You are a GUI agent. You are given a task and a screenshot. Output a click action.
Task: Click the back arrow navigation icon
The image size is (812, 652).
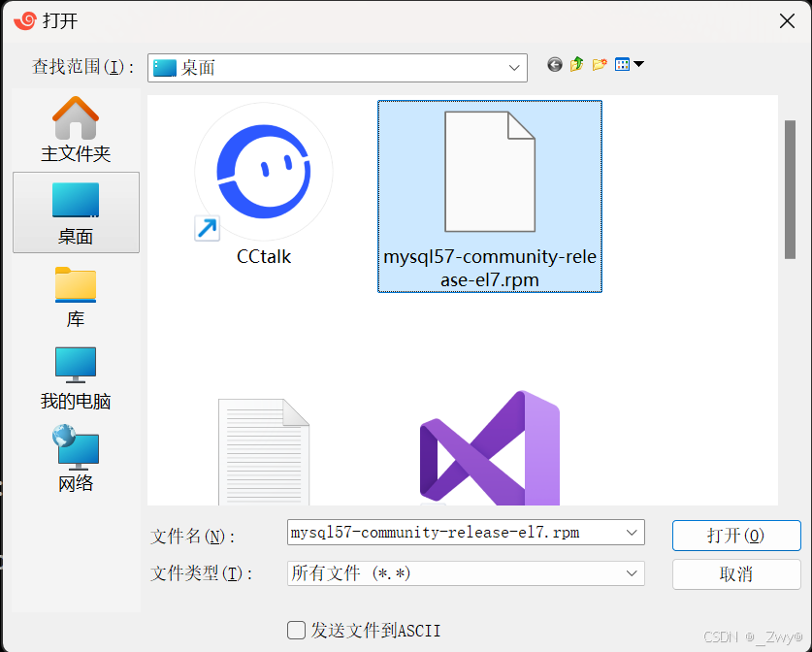coord(555,65)
